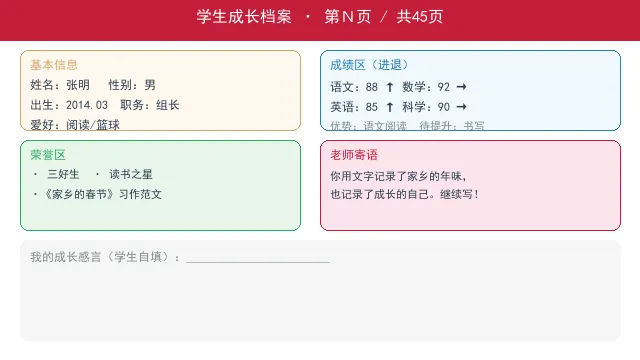Click the 老师寄语 card heading

pos(354,155)
